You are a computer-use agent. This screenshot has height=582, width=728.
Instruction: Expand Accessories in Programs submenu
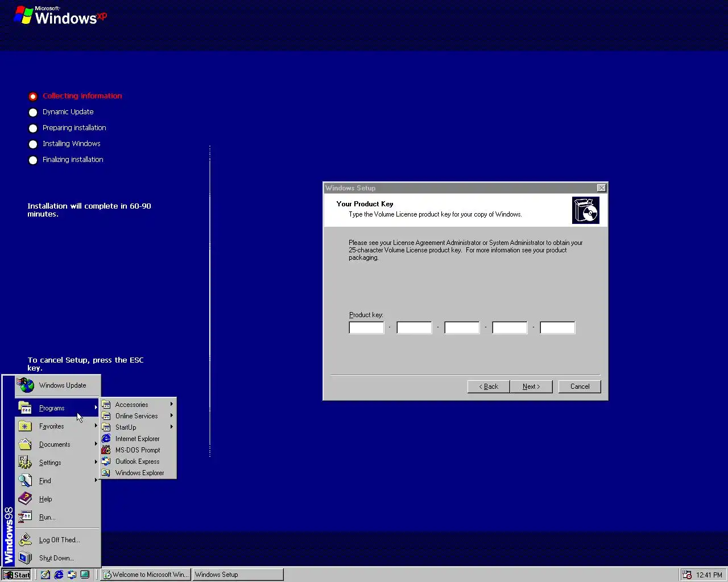click(x=138, y=405)
